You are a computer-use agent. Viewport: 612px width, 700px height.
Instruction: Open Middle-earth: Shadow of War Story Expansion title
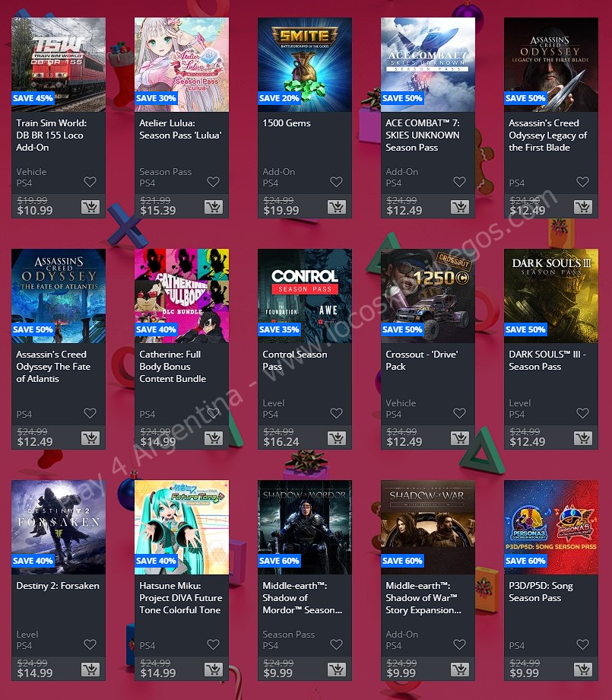coord(423,598)
